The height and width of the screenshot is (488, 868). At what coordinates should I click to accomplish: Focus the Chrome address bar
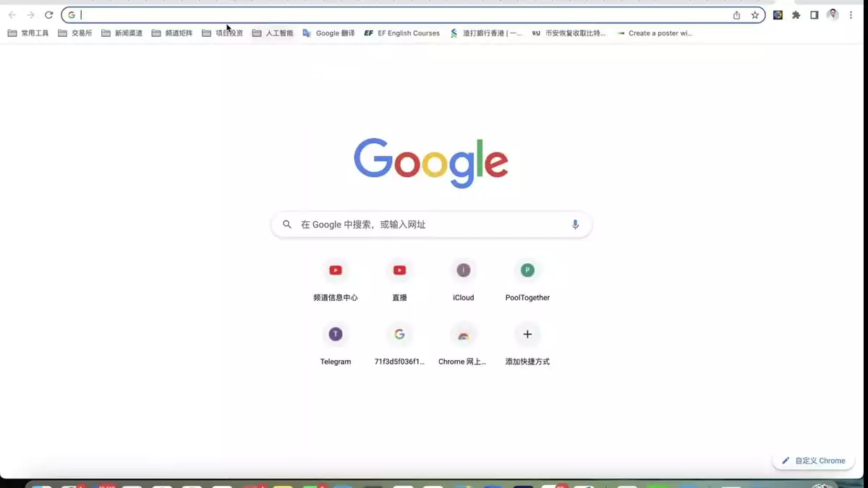[x=413, y=15]
